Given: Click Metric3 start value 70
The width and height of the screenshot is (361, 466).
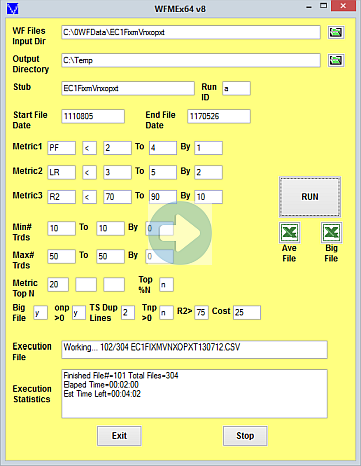Looking at the screenshot, I should pyautogui.click(x=117, y=197).
